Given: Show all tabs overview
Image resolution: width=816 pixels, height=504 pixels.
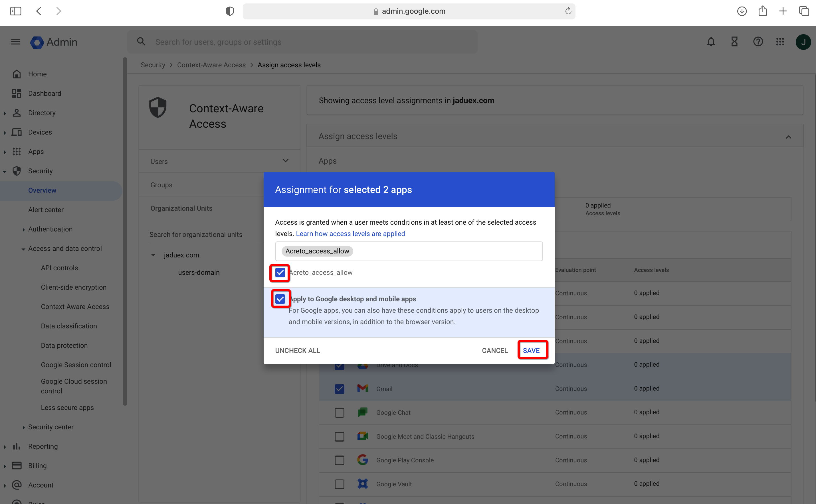Looking at the screenshot, I should pos(804,11).
